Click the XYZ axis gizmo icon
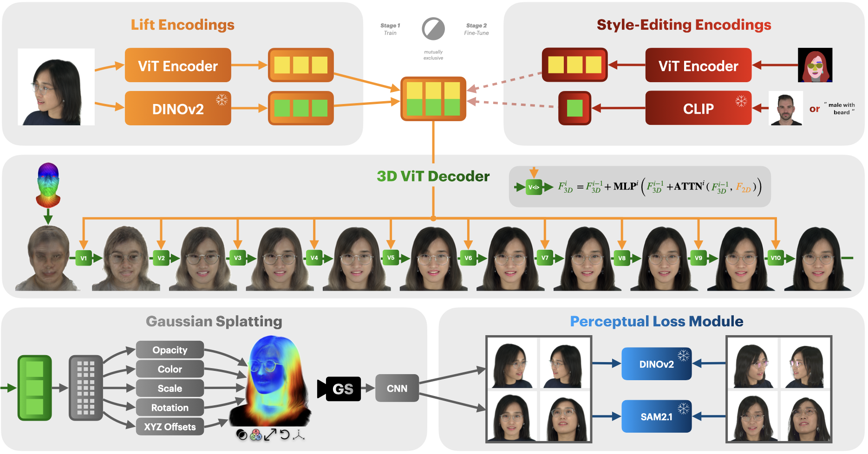Viewport: 868px width, 454px height. click(300, 435)
